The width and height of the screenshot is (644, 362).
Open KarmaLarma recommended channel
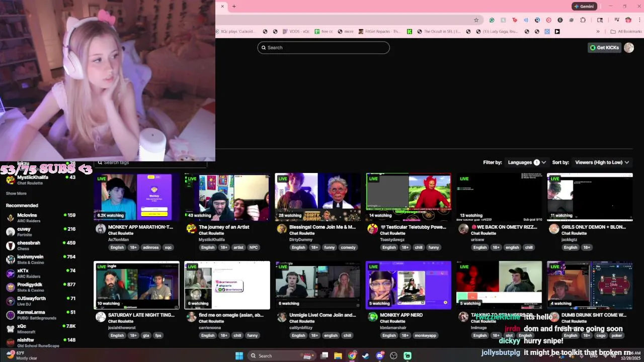click(40, 315)
